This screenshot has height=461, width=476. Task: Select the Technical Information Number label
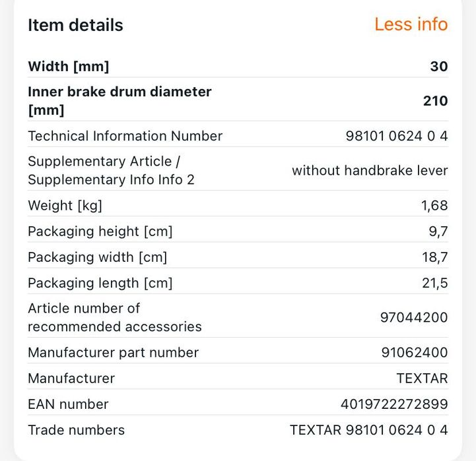125,136
